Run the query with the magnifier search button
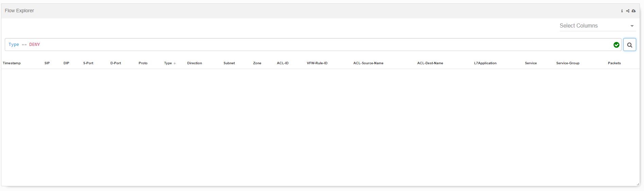Screen dimensions: 644x191 pos(630,45)
